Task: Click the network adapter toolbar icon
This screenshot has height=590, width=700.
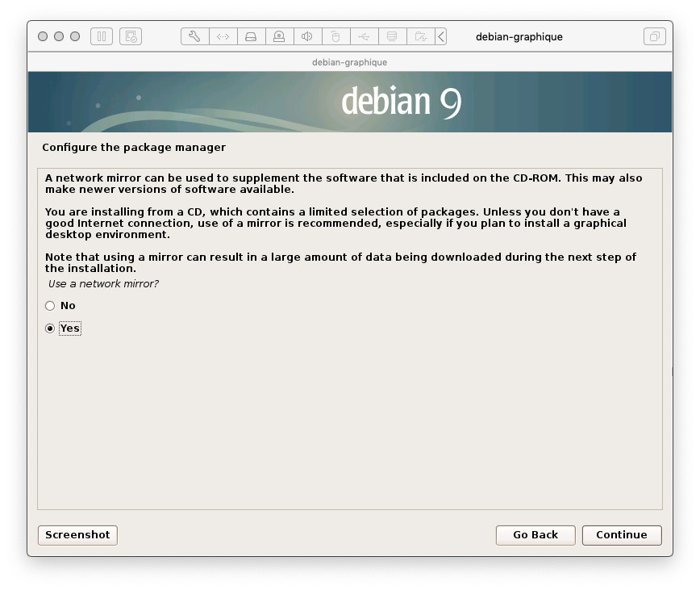Action: point(223,36)
